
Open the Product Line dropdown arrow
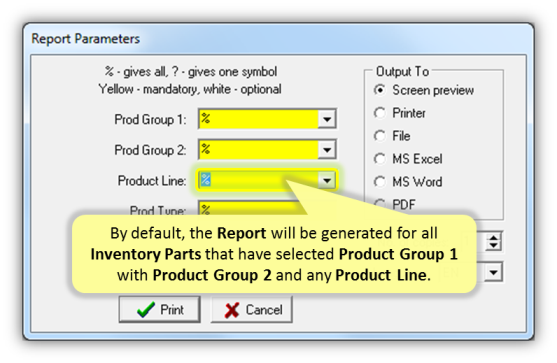pos(327,180)
